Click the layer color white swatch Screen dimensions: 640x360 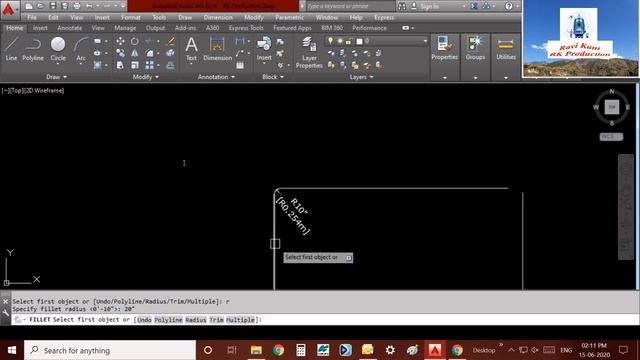click(x=359, y=41)
